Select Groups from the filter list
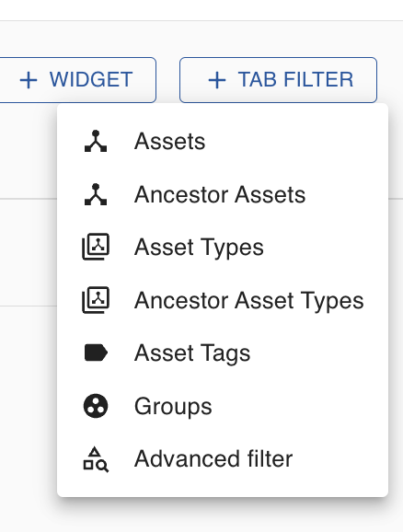The image size is (403, 532). coord(223,406)
